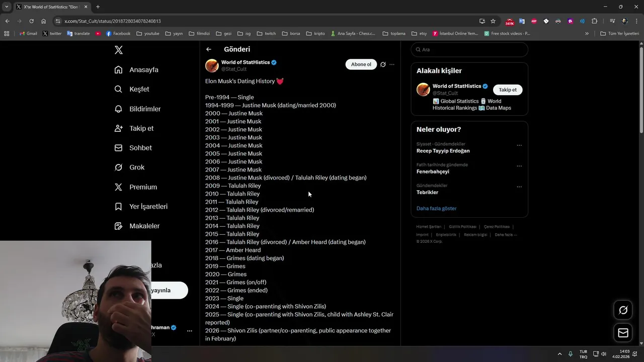This screenshot has height=362, width=644.
Task: Open twitch bookmark folder
Action: (266, 34)
